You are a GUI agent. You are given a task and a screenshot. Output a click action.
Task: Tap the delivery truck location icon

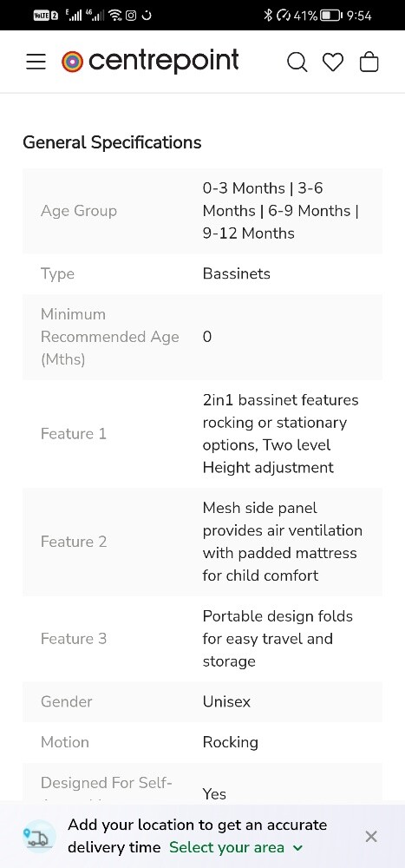[39, 836]
